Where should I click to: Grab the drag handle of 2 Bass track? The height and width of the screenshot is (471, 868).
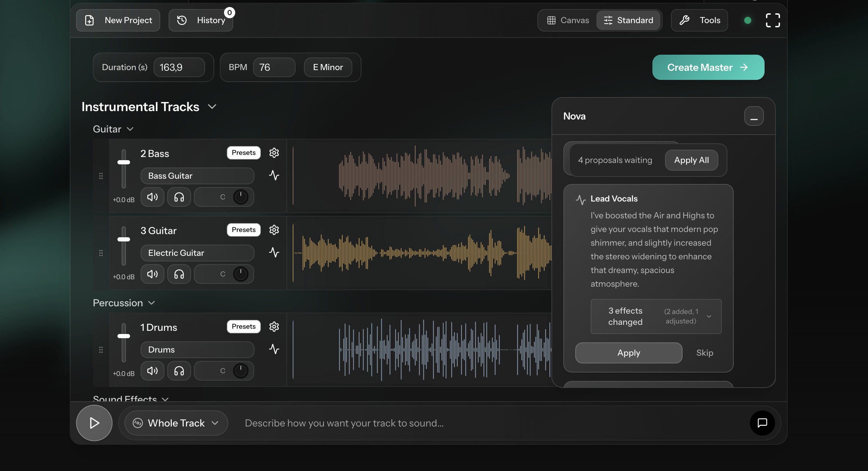click(101, 176)
